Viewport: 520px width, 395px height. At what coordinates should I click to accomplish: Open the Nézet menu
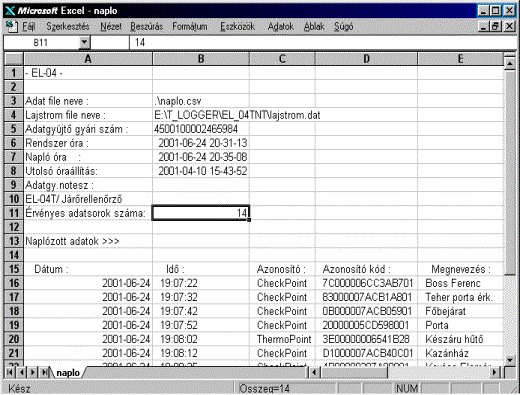[x=111, y=26]
